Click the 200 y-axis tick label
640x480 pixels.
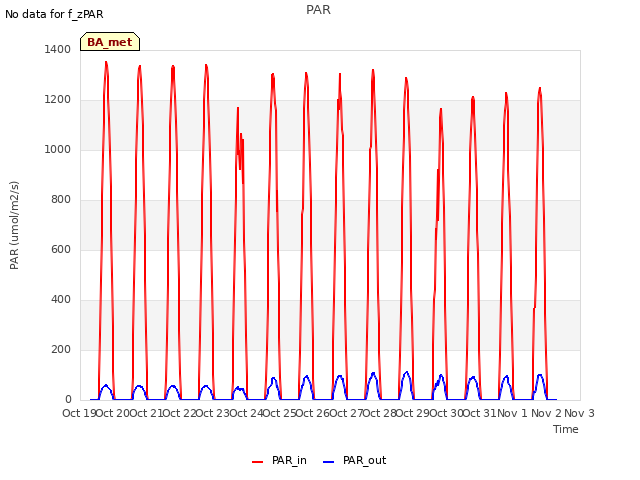[61, 349]
